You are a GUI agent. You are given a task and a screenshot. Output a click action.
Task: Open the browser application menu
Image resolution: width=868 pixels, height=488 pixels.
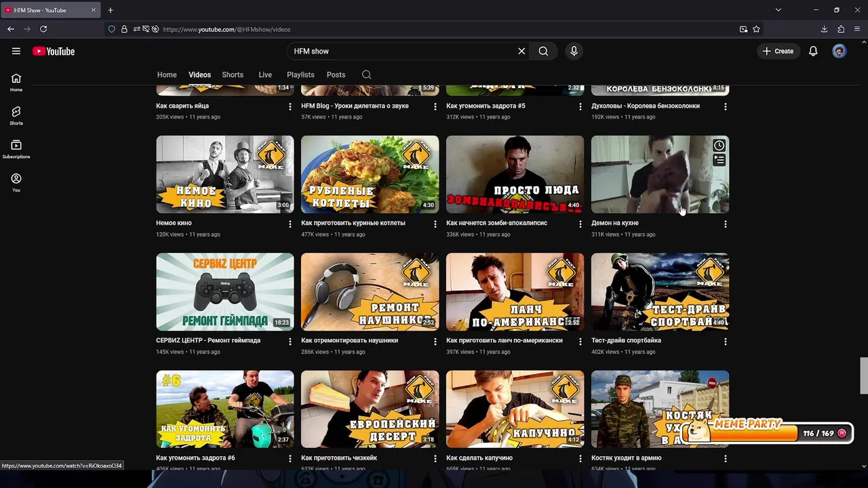(857, 29)
